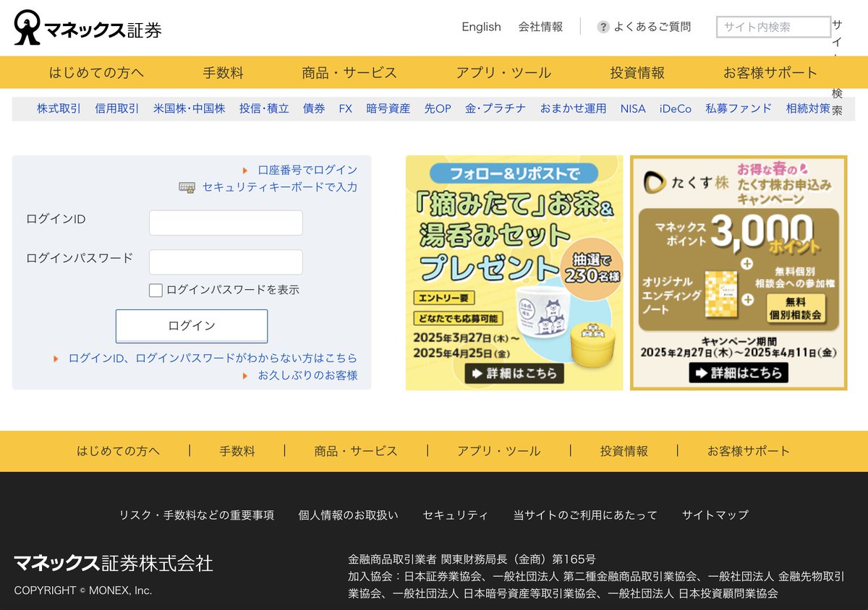Switch site to English
The width and height of the screenshot is (868, 610).
pyautogui.click(x=481, y=27)
